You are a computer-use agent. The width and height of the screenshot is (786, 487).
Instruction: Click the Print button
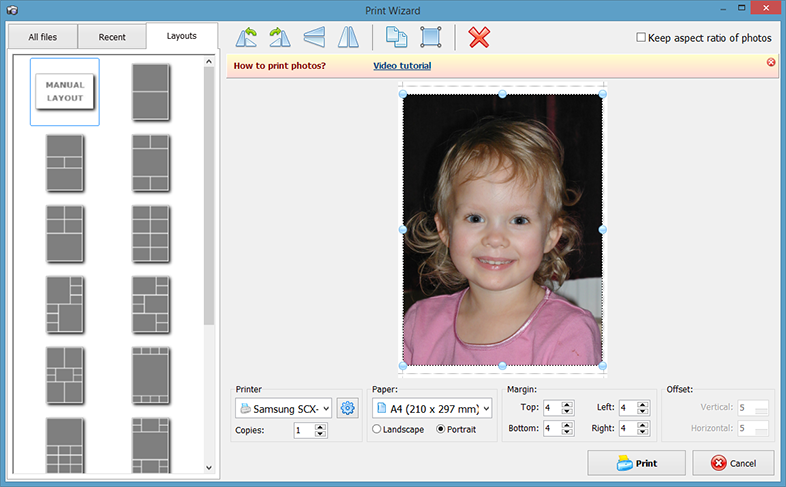tap(637, 463)
